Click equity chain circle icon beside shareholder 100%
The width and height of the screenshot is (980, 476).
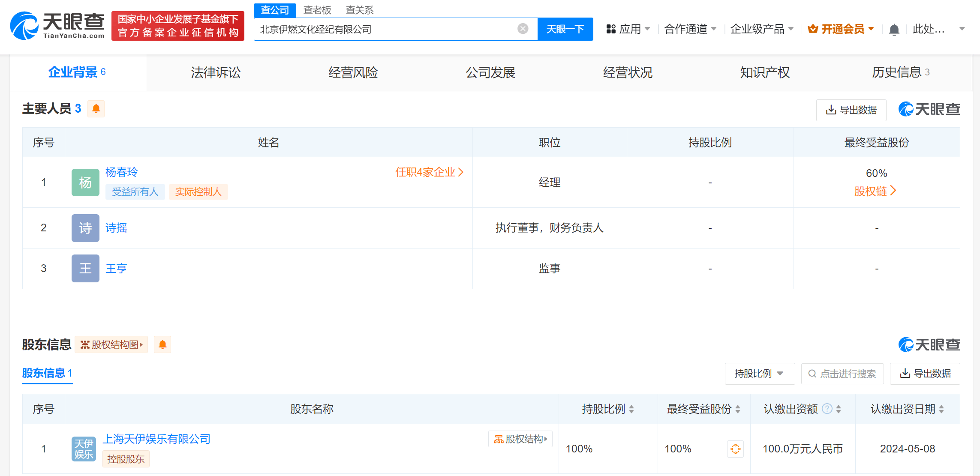(x=736, y=449)
